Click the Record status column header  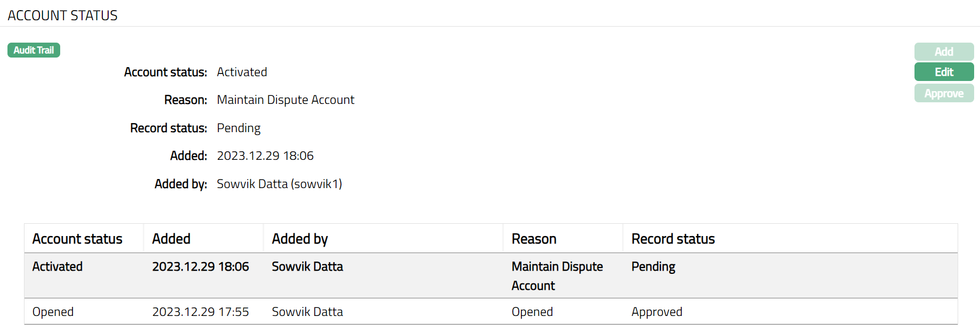[673, 239]
